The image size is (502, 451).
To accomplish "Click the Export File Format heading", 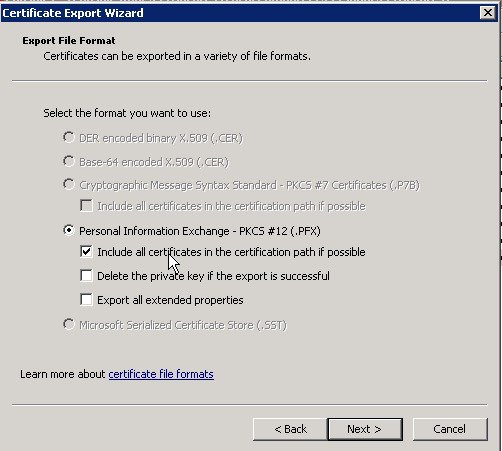I will [69, 41].
